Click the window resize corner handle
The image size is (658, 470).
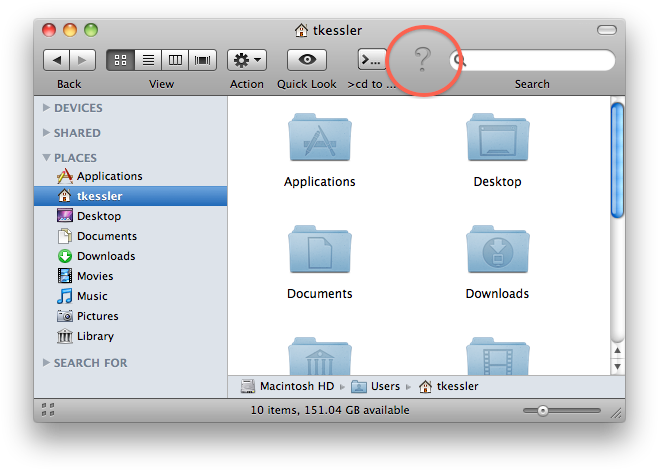tap(616, 413)
